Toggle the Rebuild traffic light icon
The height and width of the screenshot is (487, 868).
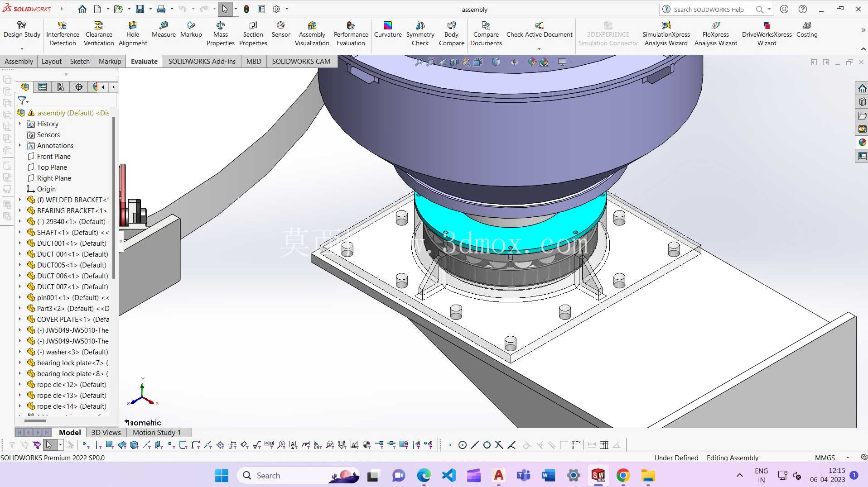pyautogui.click(x=246, y=9)
